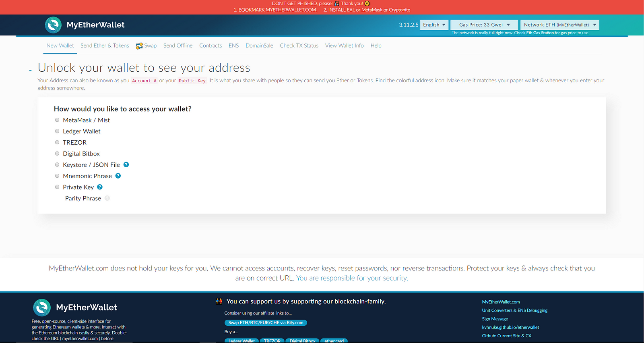The width and height of the screenshot is (644, 343).
Task: Click the MyEtherWallet header logo icon
Action: [x=53, y=25]
